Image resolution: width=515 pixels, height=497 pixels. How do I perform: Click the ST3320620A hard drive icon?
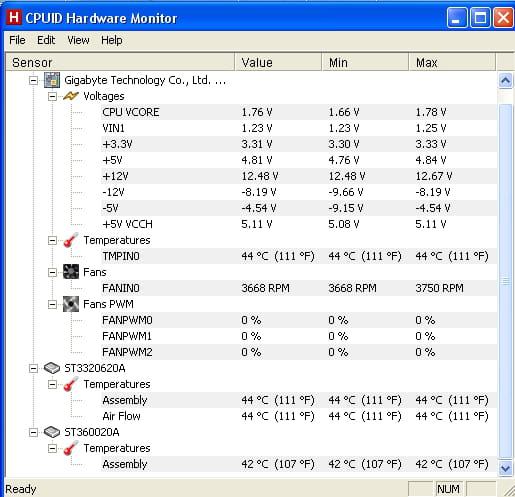[52, 368]
